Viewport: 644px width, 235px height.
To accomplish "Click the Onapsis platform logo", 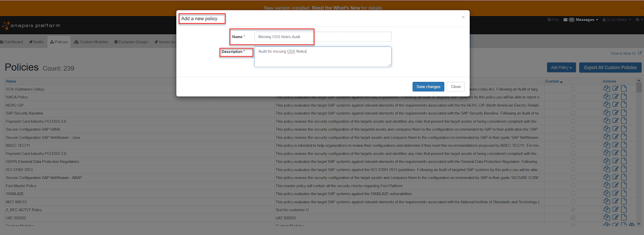I will 31,25.
